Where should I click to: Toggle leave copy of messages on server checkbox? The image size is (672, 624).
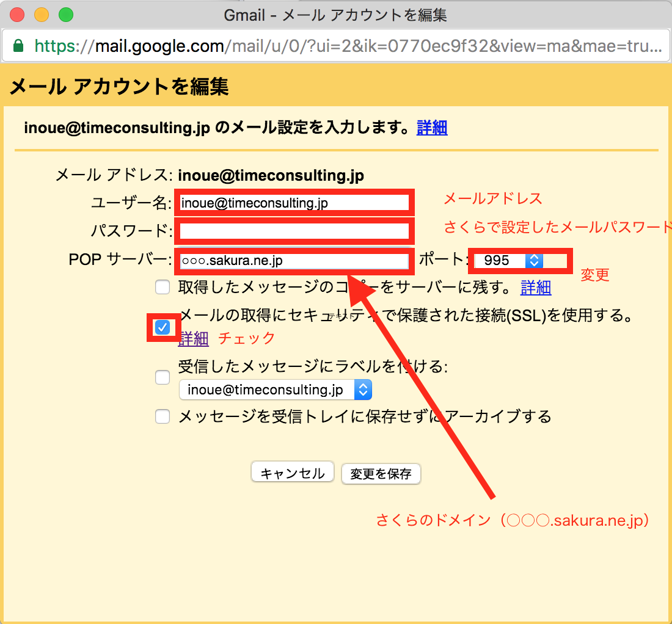pos(163,287)
